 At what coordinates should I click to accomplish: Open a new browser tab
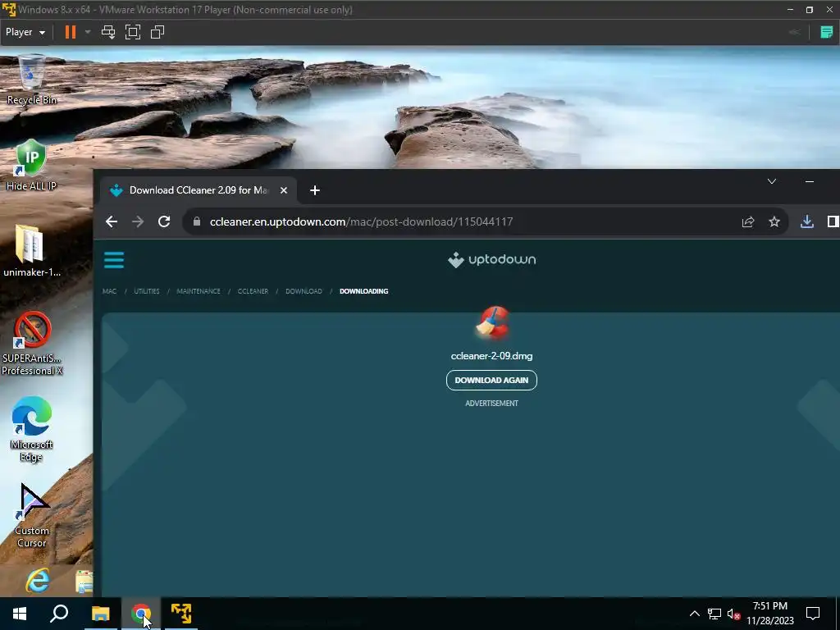[x=315, y=190]
